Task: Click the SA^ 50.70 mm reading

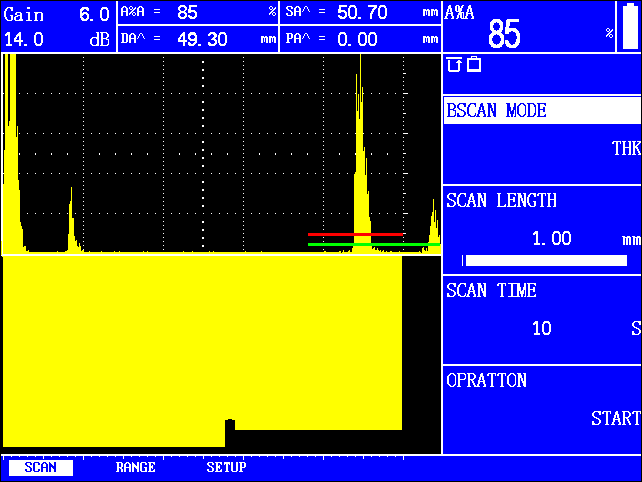Action: [360, 13]
